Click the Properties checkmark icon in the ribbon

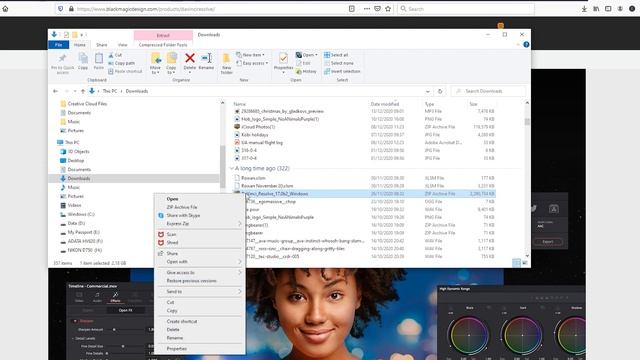(x=283, y=58)
